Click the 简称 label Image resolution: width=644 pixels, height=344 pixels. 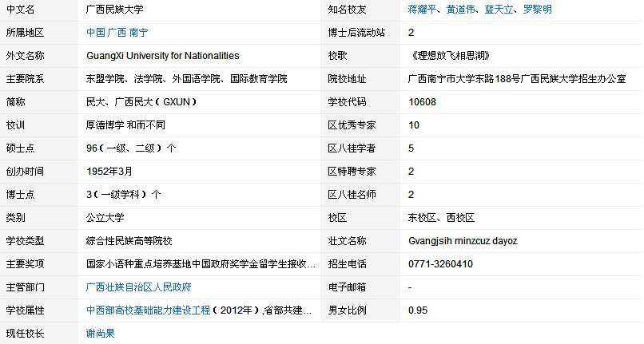click(15, 102)
